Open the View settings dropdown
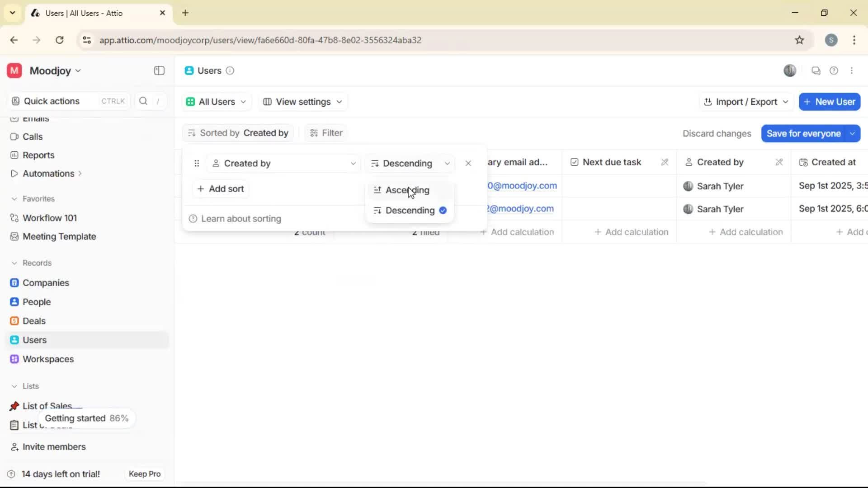The width and height of the screenshot is (868, 488). point(302,102)
